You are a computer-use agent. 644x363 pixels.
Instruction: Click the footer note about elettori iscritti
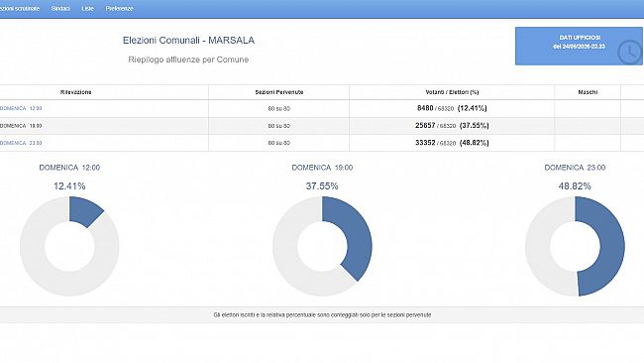322,315
